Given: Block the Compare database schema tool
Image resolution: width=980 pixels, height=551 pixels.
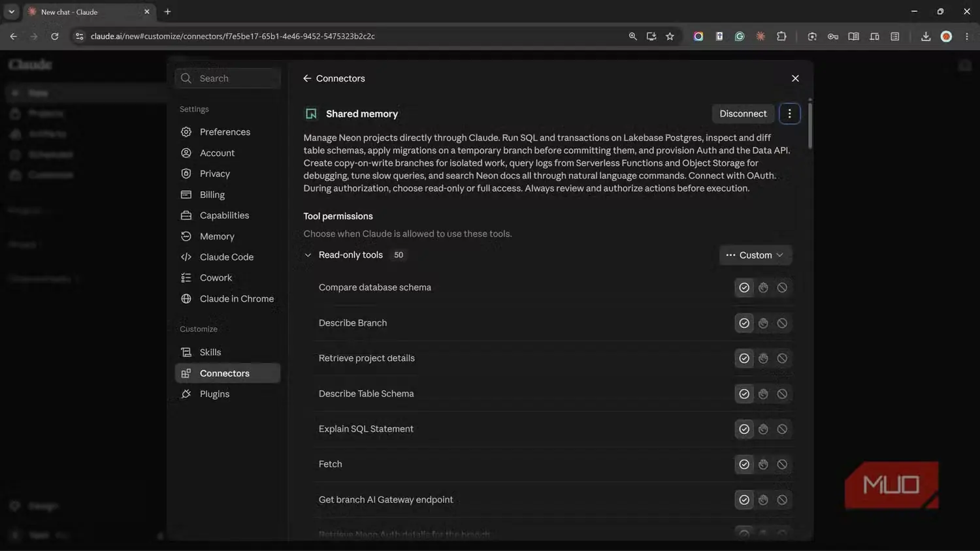Looking at the screenshot, I should (782, 287).
